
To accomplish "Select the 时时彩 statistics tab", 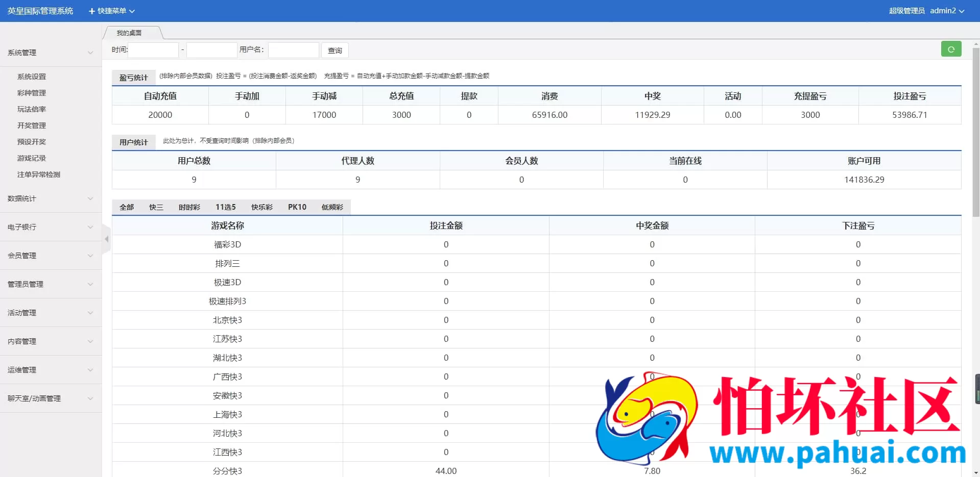I will (x=189, y=207).
